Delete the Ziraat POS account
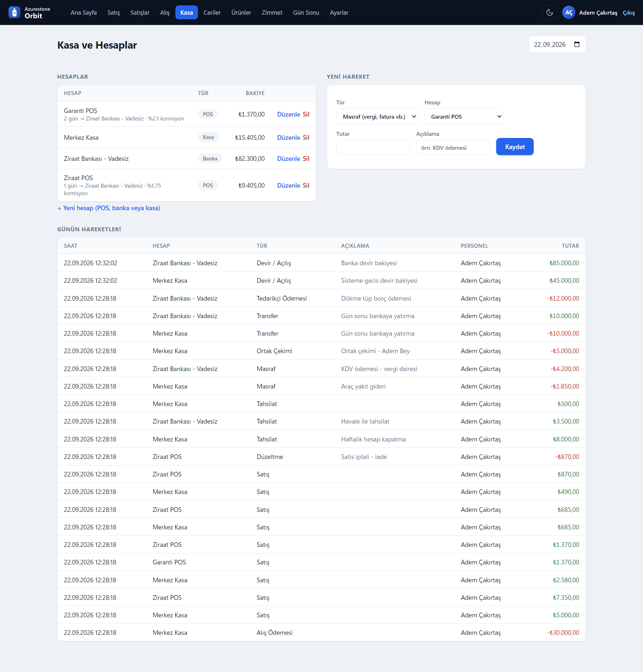Image resolution: width=643 pixels, height=672 pixels. [x=306, y=186]
